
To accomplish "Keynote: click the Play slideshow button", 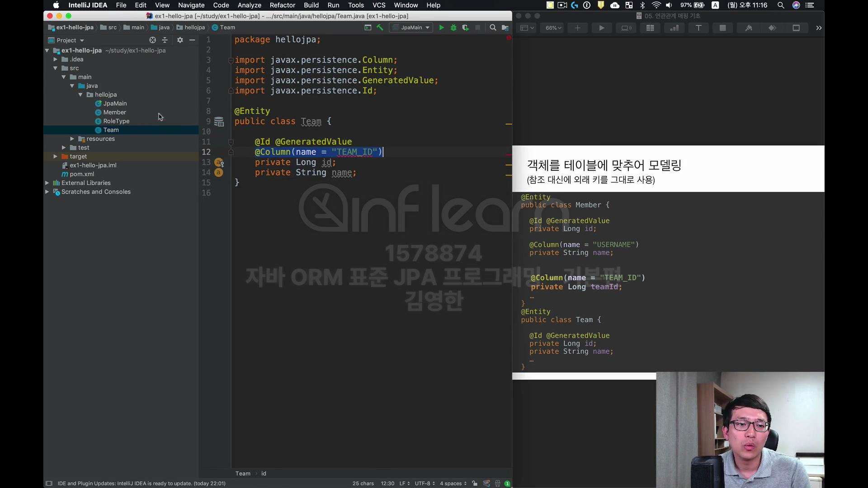I will point(602,28).
